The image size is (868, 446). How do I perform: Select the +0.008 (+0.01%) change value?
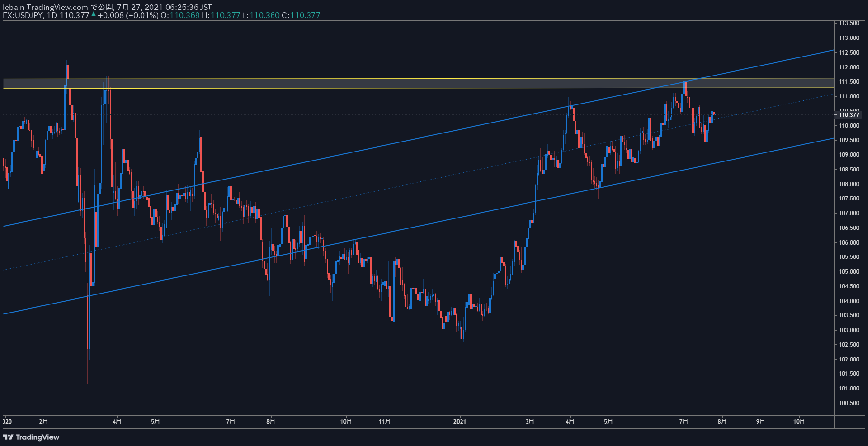tap(128, 15)
